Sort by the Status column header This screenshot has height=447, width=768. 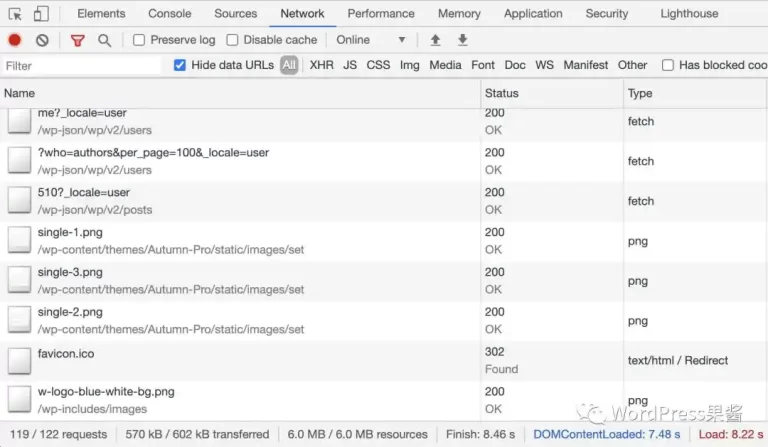tap(502, 93)
